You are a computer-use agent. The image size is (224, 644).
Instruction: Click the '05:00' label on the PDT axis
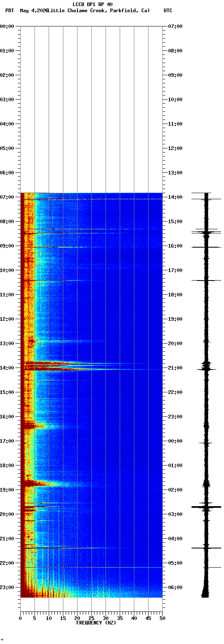tap(7, 148)
